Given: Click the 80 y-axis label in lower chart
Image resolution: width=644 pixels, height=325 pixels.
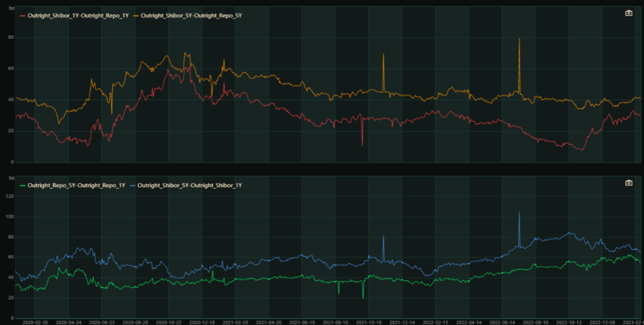Looking at the screenshot, I should pos(11,237).
